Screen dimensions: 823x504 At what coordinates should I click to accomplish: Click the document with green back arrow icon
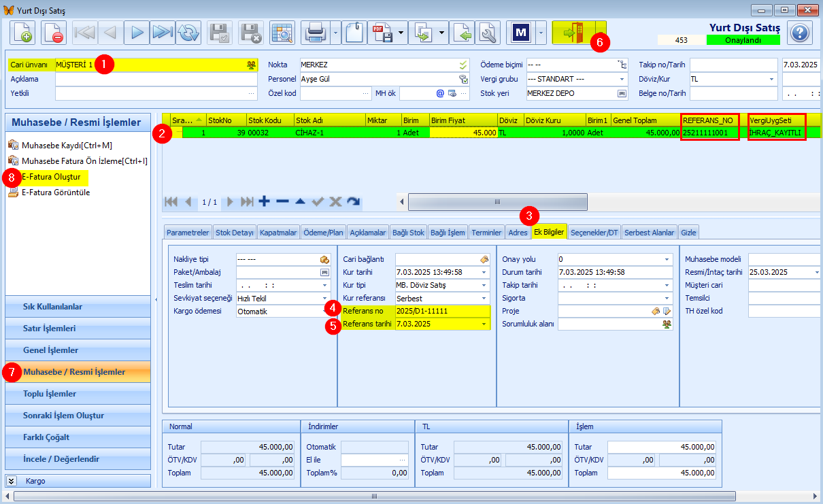point(462,32)
